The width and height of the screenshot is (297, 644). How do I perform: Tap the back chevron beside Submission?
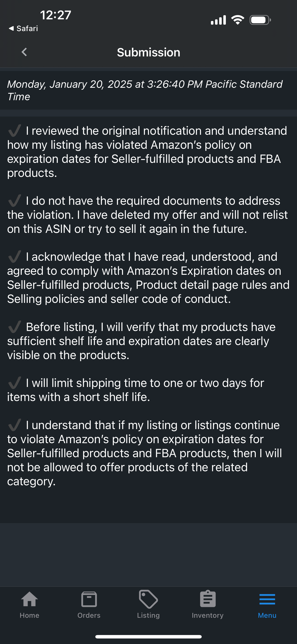[x=24, y=52]
